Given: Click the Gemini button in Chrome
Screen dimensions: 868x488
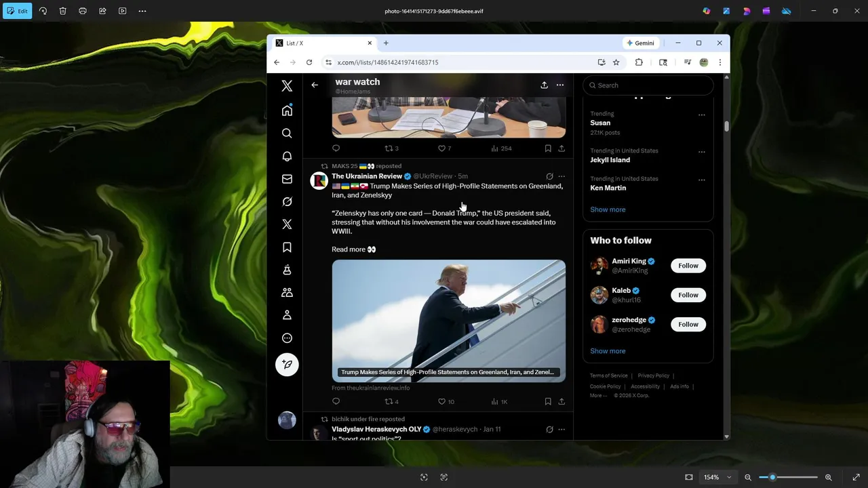Looking at the screenshot, I should coord(640,43).
